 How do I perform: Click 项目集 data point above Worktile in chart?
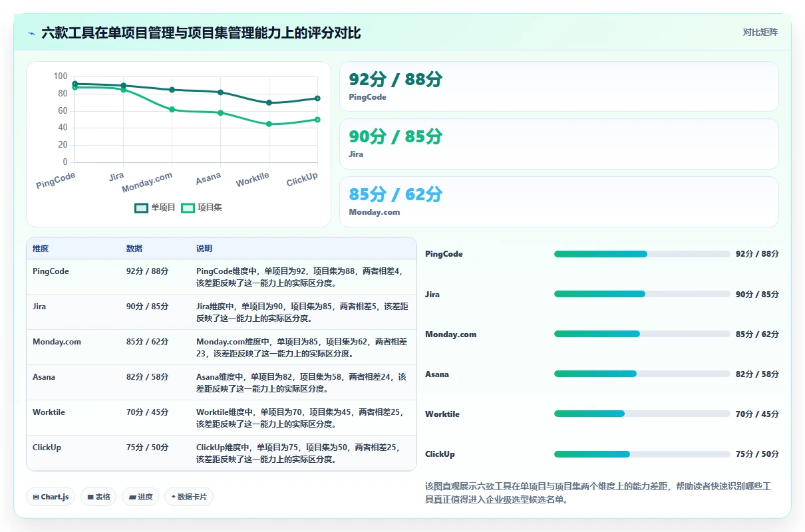coord(269,124)
